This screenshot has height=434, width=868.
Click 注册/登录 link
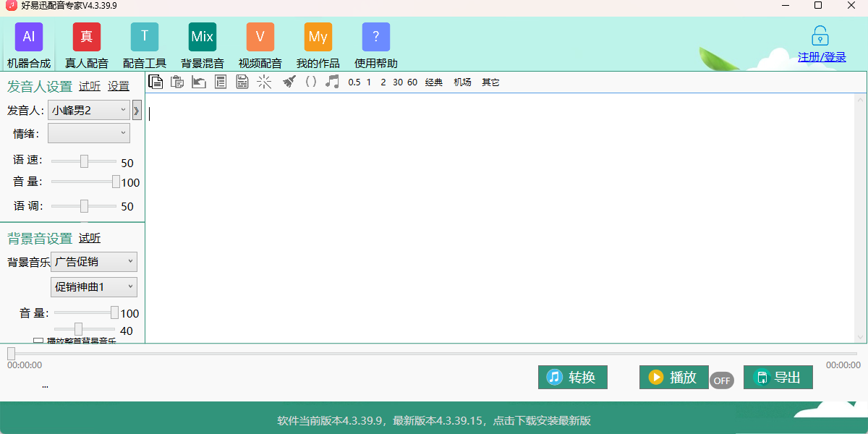click(821, 57)
